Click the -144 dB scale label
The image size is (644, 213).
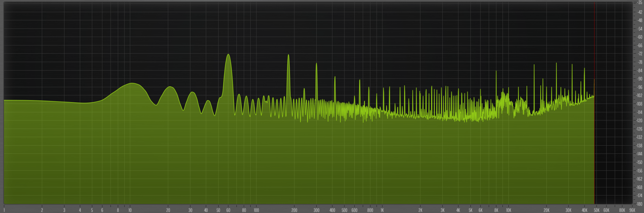639,154
